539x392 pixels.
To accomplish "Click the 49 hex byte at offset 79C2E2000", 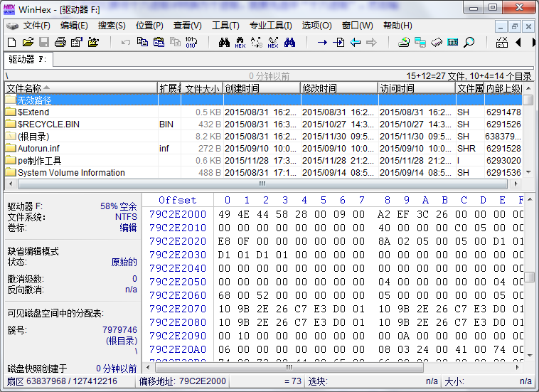I will point(225,214).
